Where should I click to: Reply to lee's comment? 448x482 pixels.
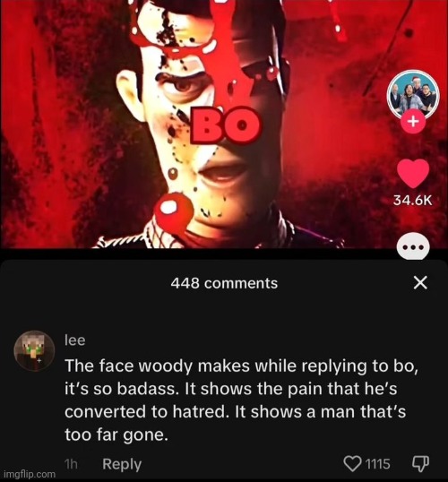pos(122,464)
